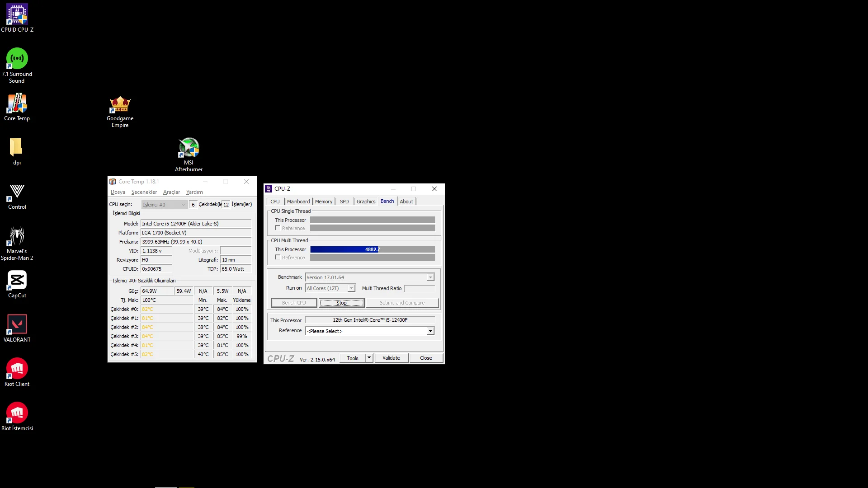Screen dimensions: 868x488
Task: Open the CPUID CPU-Z desktop icon
Action: coord(17,14)
